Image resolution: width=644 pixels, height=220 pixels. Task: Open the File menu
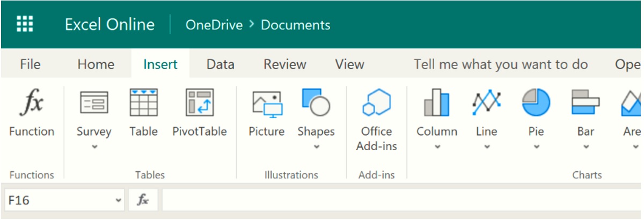(30, 64)
